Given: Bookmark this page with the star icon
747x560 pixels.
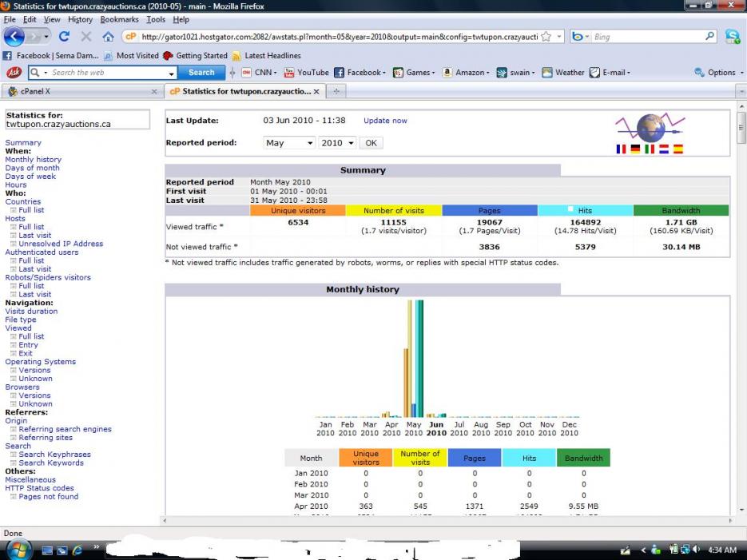Looking at the screenshot, I should [x=546, y=37].
